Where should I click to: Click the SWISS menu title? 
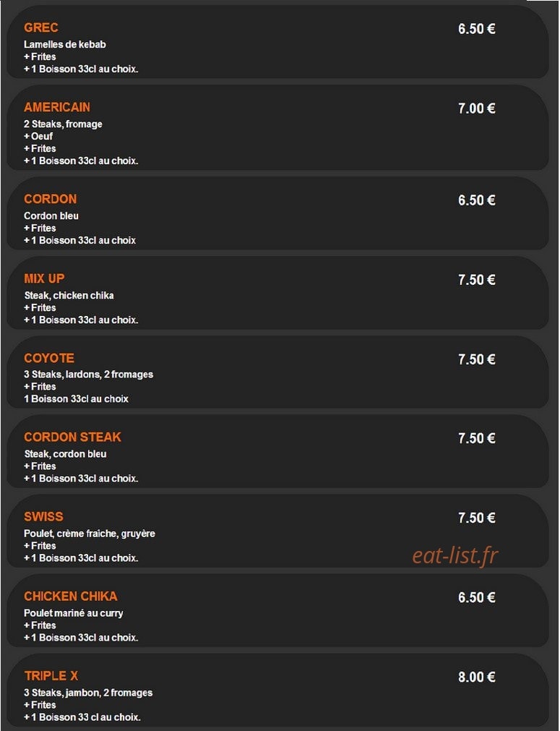point(43,516)
